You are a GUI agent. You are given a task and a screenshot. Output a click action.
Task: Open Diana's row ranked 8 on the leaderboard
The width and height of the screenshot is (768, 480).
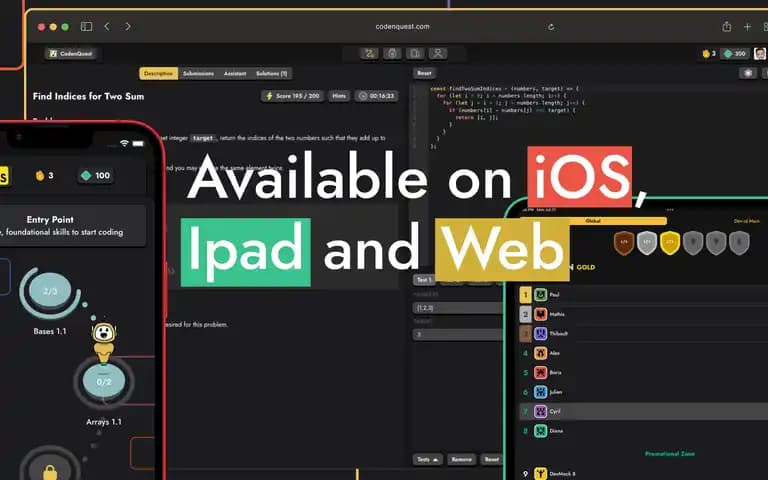pyautogui.click(x=644, y=431)
